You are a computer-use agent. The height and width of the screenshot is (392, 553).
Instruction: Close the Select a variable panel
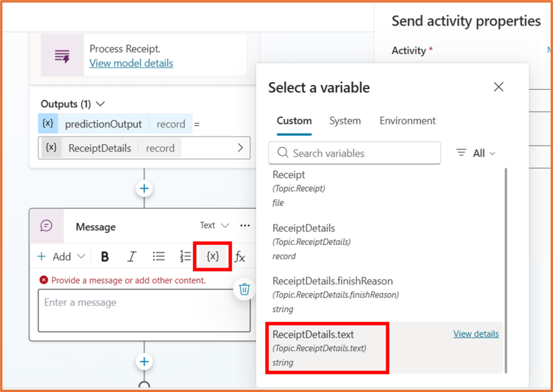click(498, 87)
